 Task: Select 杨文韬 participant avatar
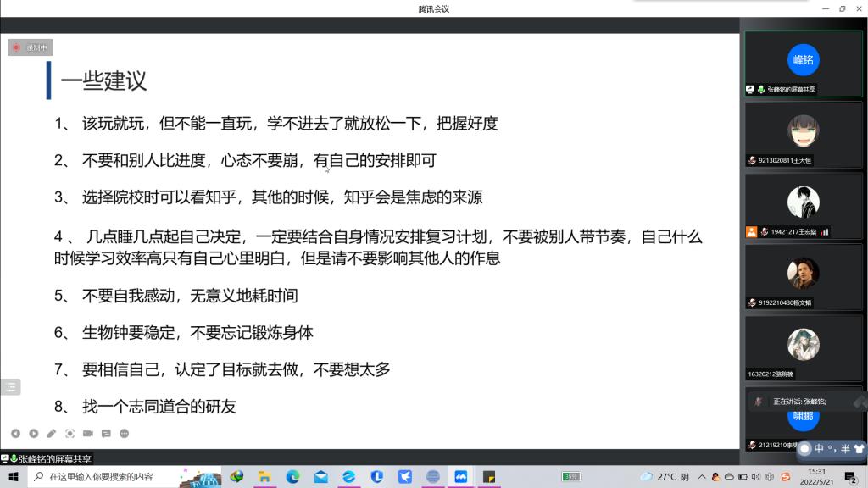tap(802, 273)
